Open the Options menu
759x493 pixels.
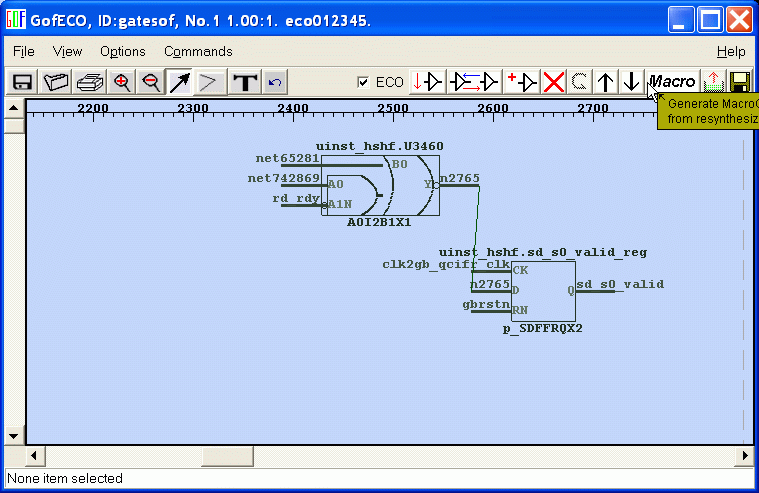[122, 51]
